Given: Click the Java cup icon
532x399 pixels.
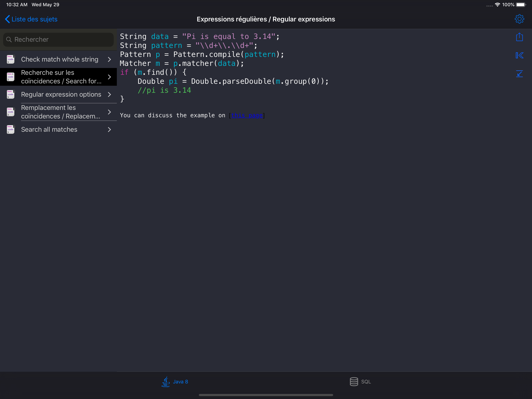Looking at the screenshot, I should (x=166, y=381).
